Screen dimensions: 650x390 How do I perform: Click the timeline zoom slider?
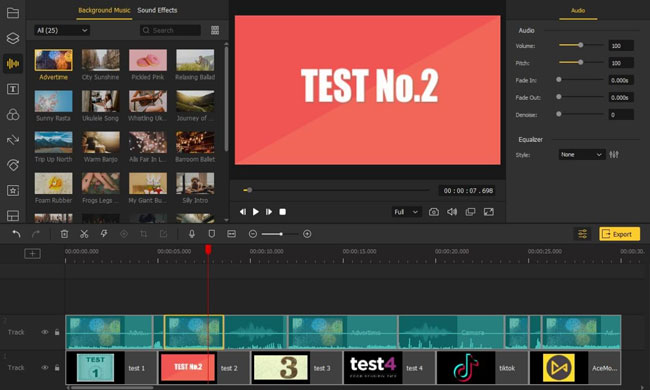(279, 234)
